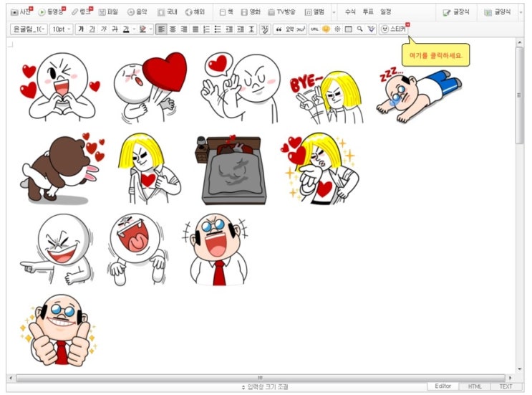Select the bear hugging bunny sticker

point(63,168)
